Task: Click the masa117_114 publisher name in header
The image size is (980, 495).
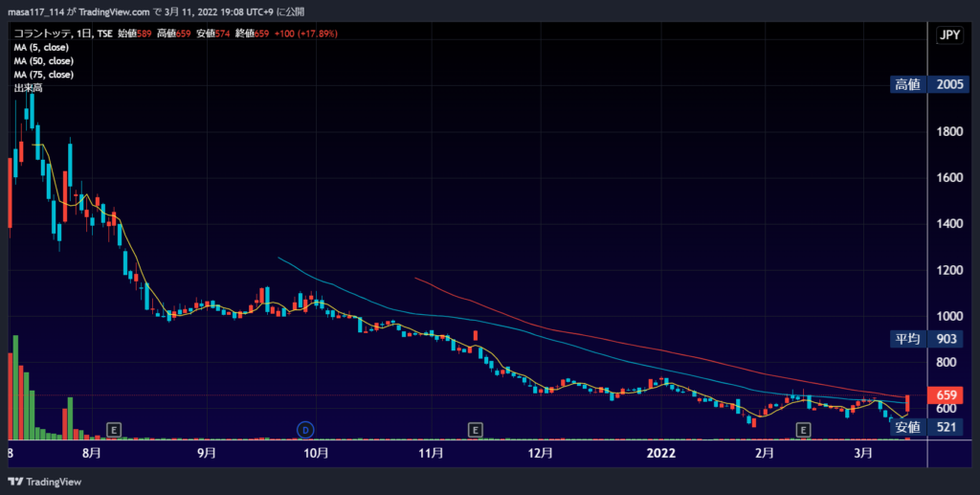Action: point(35,11)
